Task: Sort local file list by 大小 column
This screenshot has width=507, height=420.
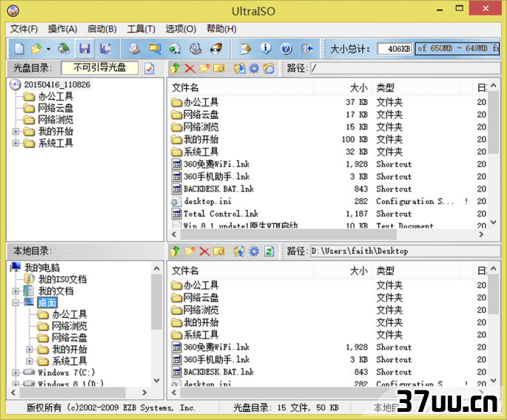Action: [x=343, y=271]
